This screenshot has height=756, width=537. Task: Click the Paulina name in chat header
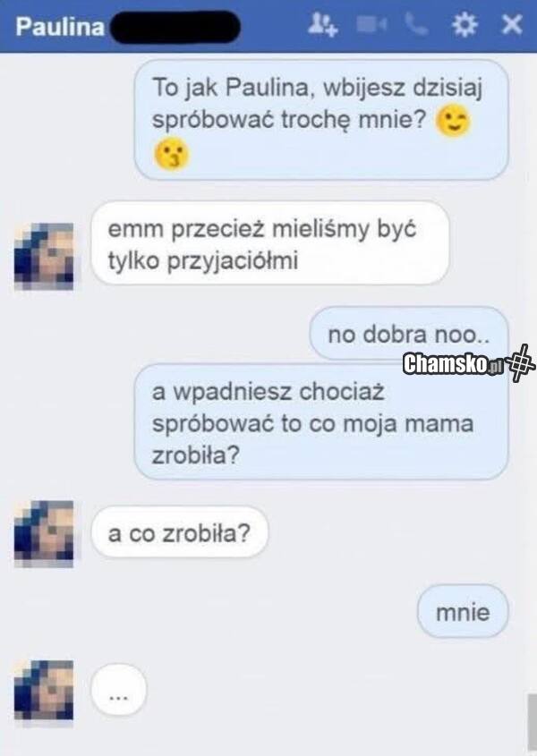60,27
